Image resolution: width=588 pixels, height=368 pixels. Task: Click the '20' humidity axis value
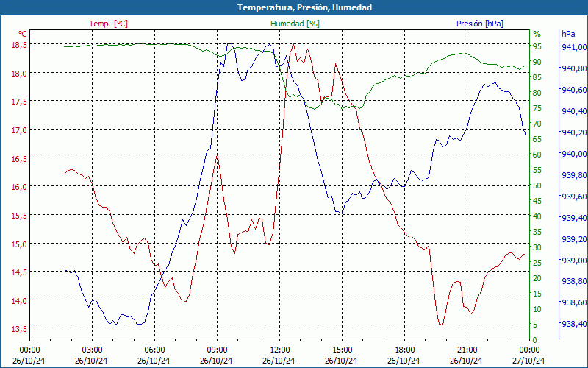coord(537,278)
